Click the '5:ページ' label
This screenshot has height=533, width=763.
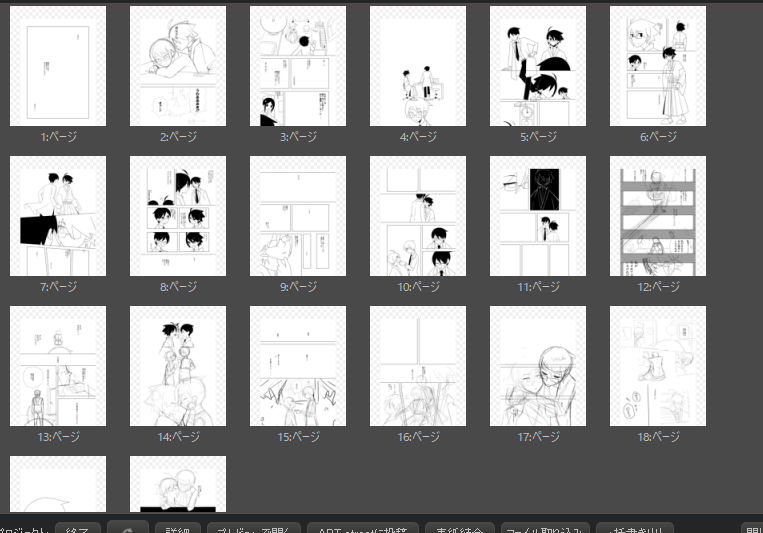click(539, 137)
